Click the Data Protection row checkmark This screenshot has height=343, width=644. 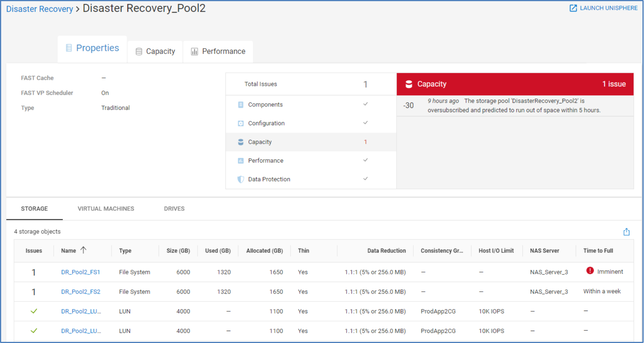[365, 178]
